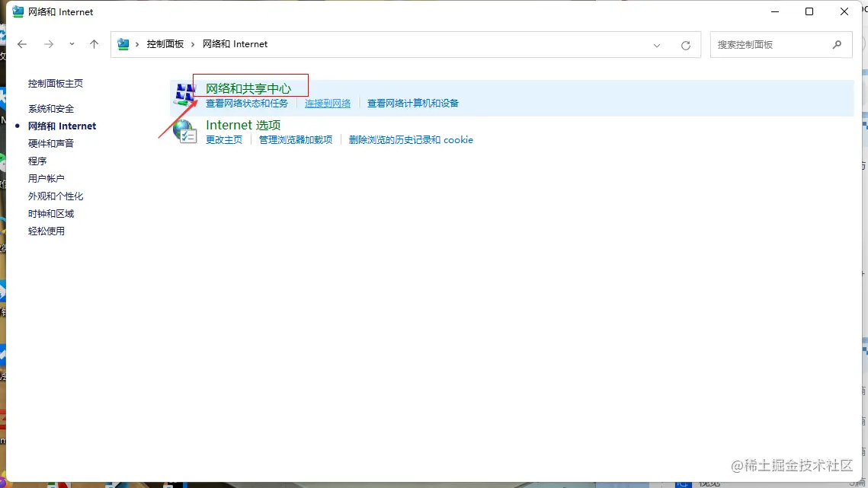868x488 pixels.
Task: Open 时钟和区域 category
Action: pos(51,214)
